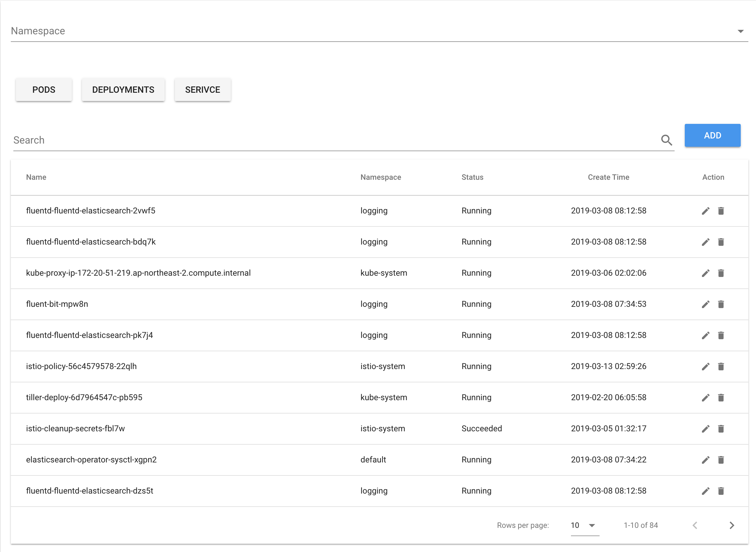
Task: Expand the Namespace selection arrow
Action: coord(741,31)
